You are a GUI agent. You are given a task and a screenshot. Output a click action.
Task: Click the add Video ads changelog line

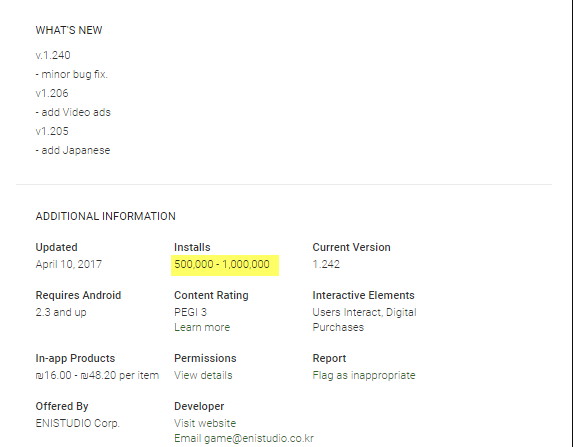pyautogui.click(x=73, y=112)
